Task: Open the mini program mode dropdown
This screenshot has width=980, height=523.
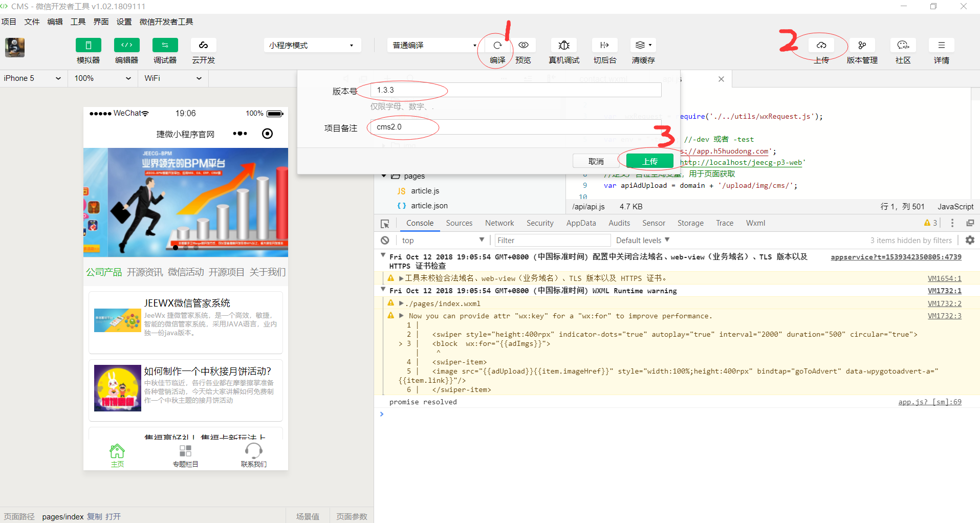Action: click(x=313, y=45)
